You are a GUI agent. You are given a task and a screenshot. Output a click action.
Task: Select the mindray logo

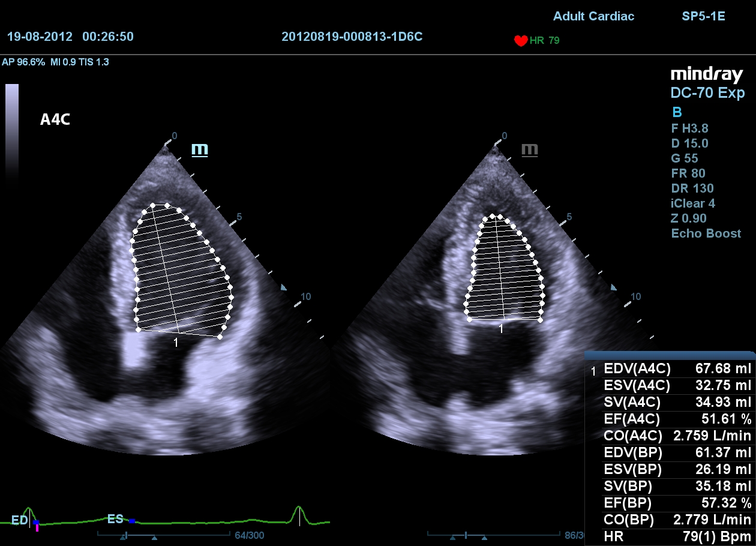coord(707,74)
